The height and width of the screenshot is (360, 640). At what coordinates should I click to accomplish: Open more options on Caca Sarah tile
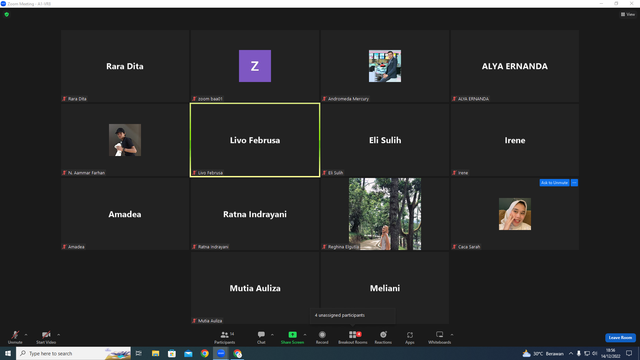pos(574,182)
